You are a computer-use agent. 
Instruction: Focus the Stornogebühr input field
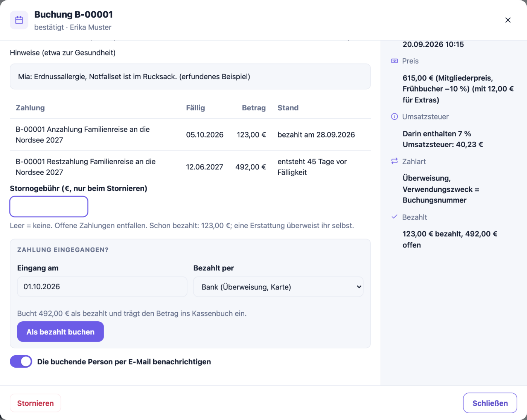[49, 206]
